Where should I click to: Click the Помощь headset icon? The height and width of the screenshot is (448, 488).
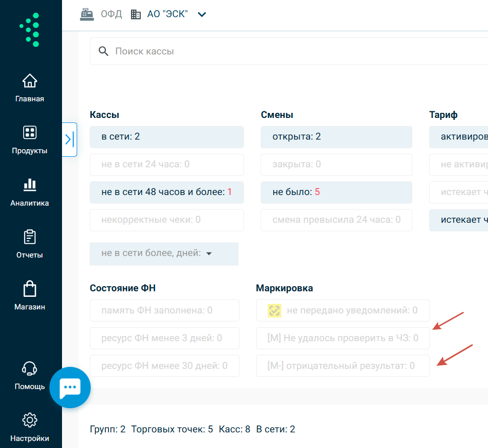(30, 369)
